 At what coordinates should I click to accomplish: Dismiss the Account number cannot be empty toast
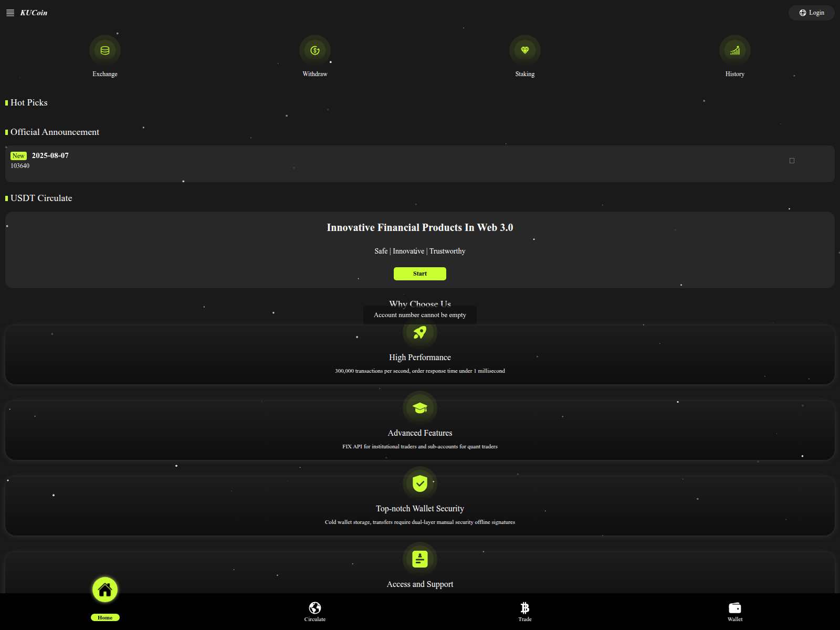click(x=420, y=315)
